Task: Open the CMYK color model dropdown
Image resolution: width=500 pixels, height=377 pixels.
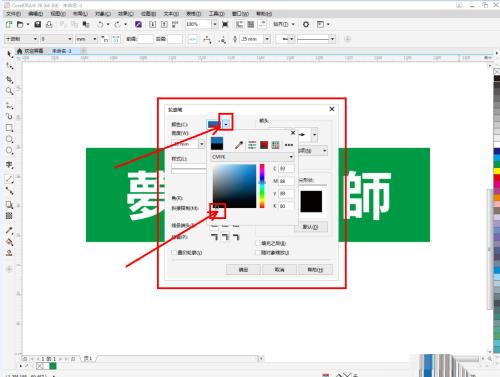Action: point(253,157)
